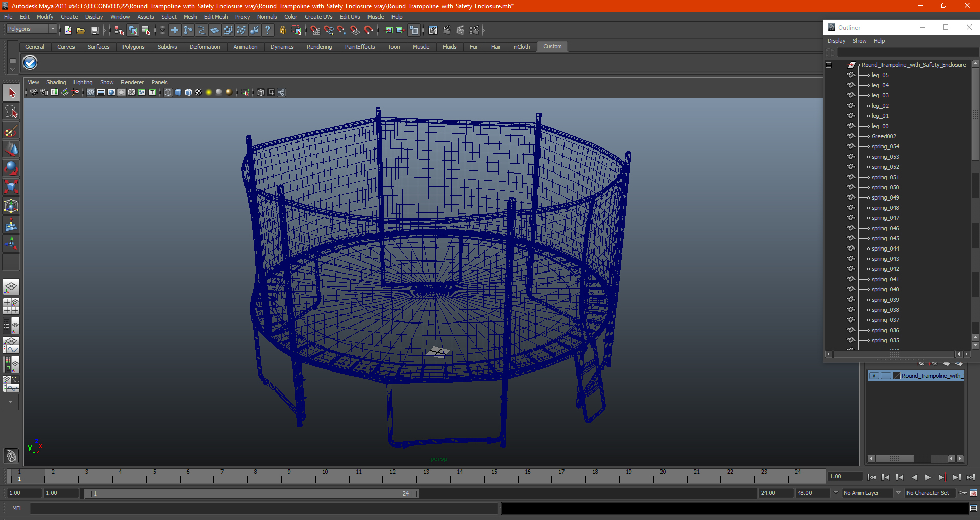Select Greed002 in the Outliner

click(x=884, y=136)
